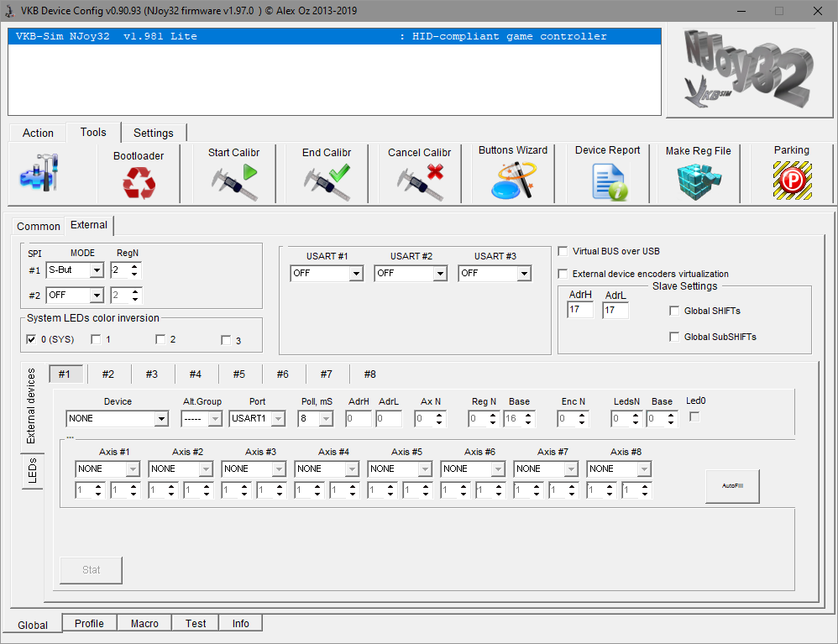Open the Axis #8 dropdown
838x644 pixels.
[x=644, y=469]
